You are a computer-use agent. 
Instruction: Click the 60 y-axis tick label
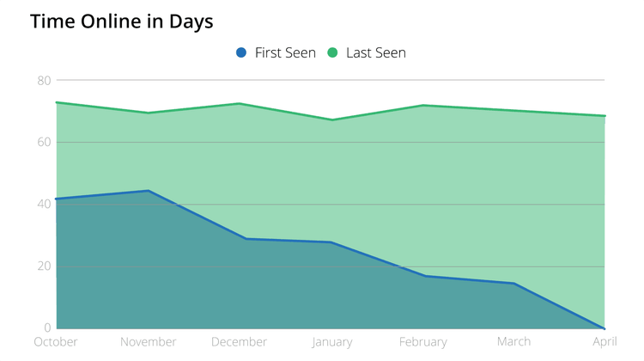tap(43, 143)
